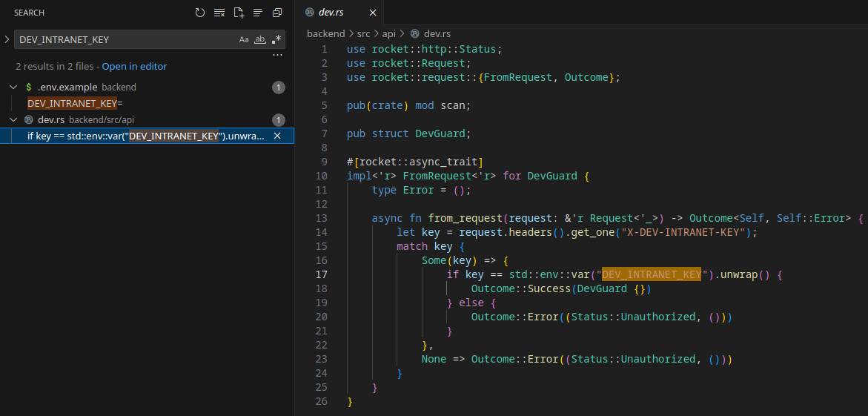Collapse .env.example file results
The height and width of the screenshot is (416, 868).
[14, 88]
